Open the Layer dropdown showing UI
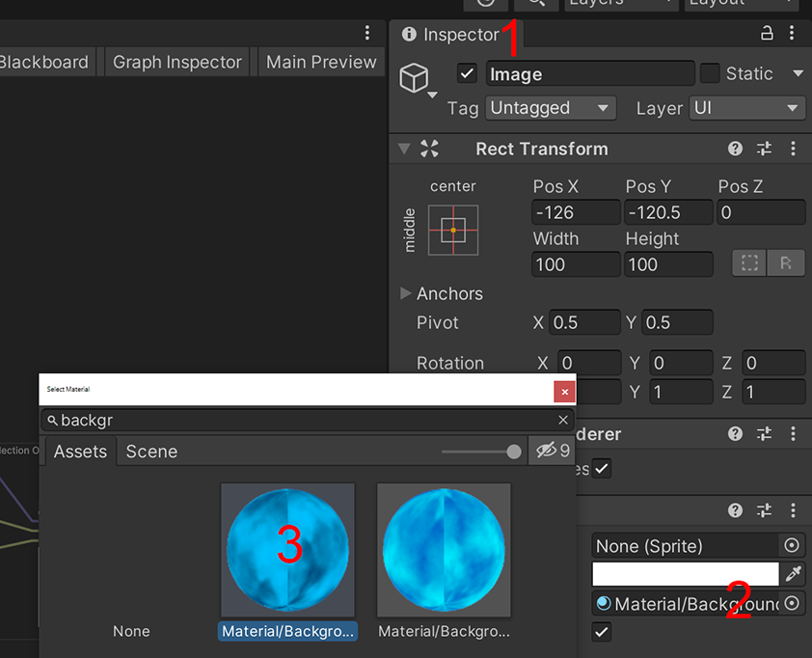 coord(747,108)
